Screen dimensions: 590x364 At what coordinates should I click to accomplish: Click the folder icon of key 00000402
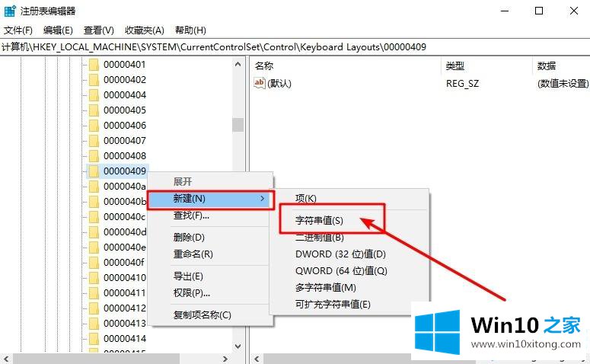coord(94,80)
